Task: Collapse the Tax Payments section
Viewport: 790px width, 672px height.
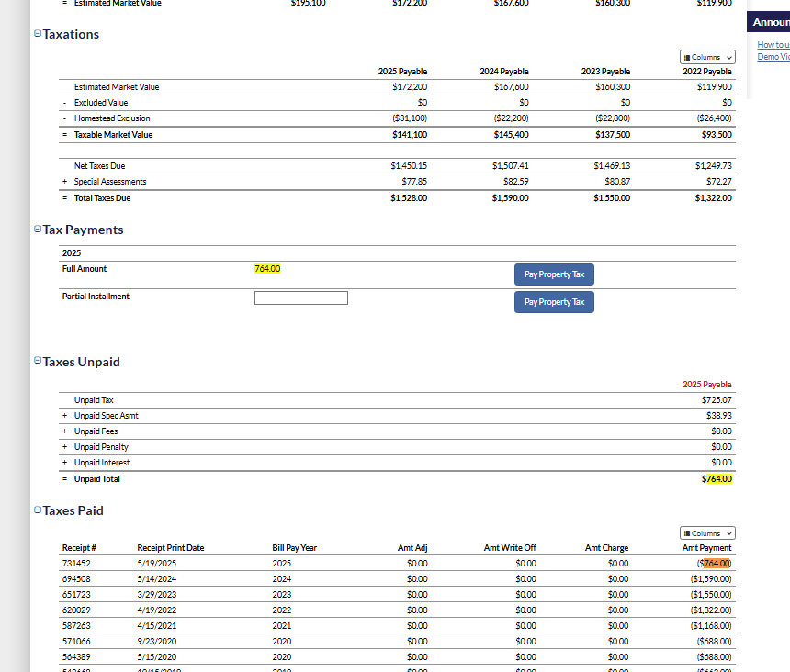Action: click(x=38, y=230)
